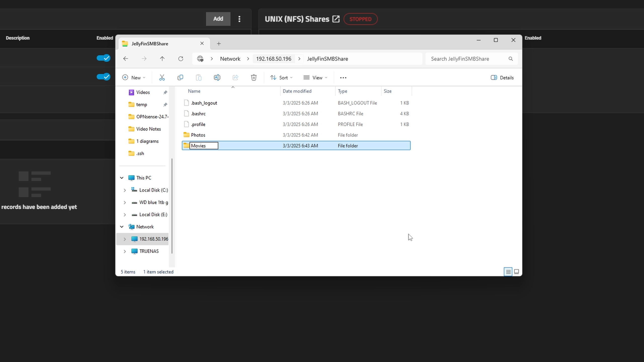
Task: Click the search magnifier icon in Explorer
Action: pos(510,59)
